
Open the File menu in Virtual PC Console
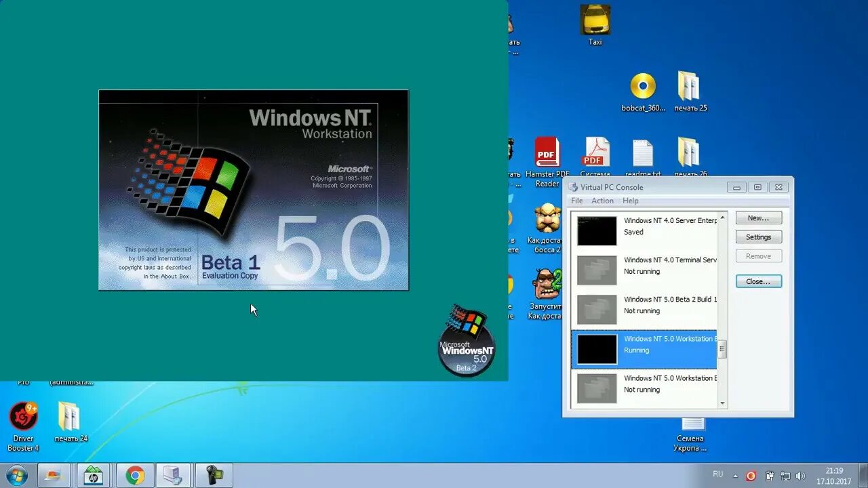point(577,201)
